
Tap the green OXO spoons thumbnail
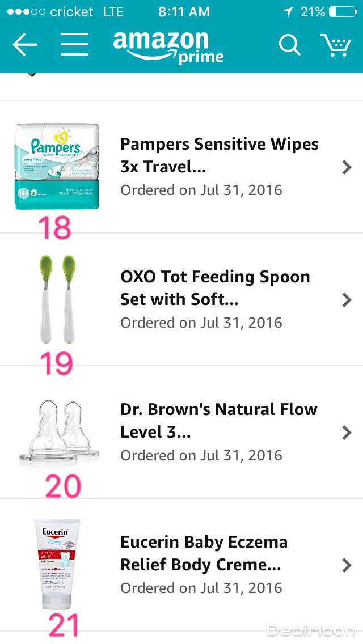coord(57,299)
